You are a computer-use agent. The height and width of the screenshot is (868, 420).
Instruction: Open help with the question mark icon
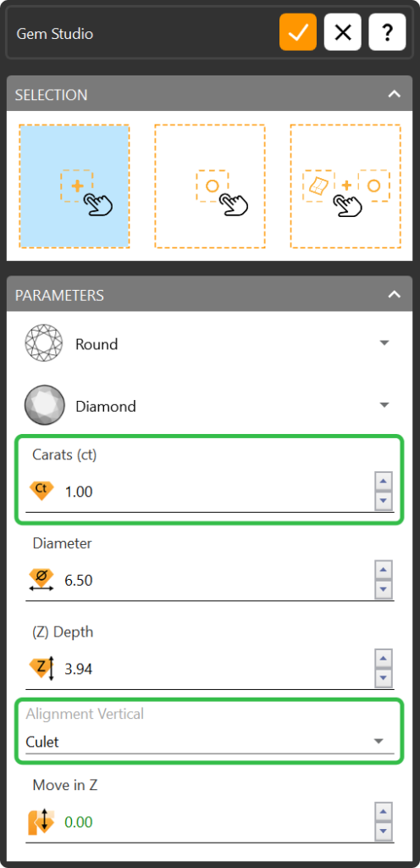[x=387, y=33]
